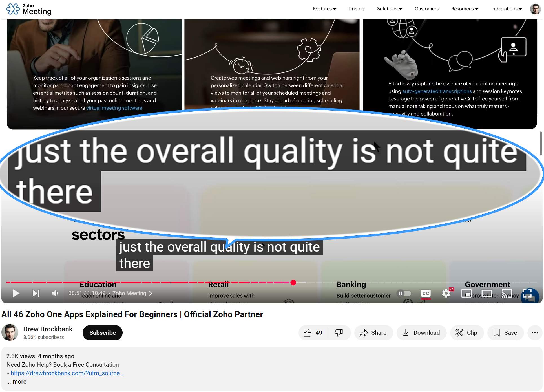Viewport: 544px width, 392px height.
Task: Enter fullscreen mode
Action: click(527, 293)
